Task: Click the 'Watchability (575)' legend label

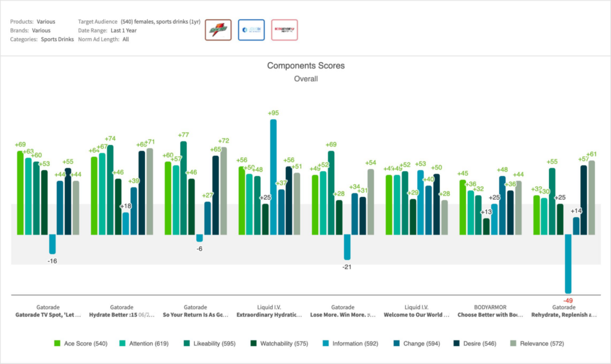Action: coord(284,343)
